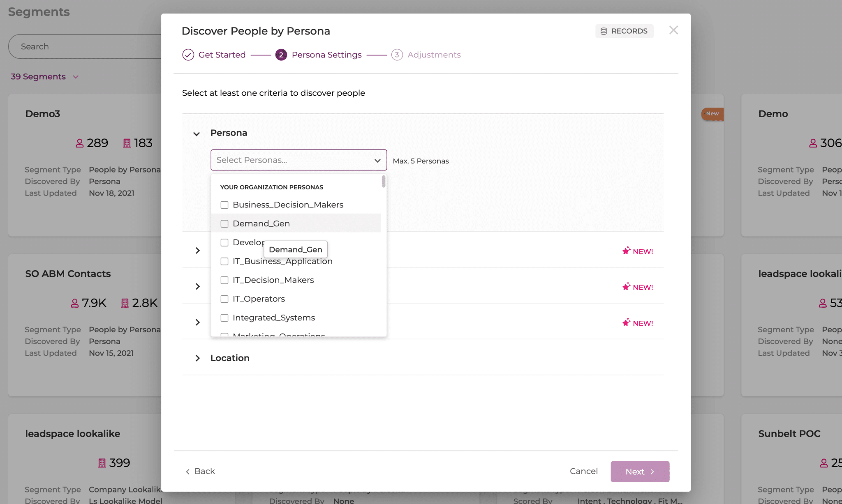The image size is (842, 504).
Task: Select the Persona Settings step label
Action: coord(326,54)
